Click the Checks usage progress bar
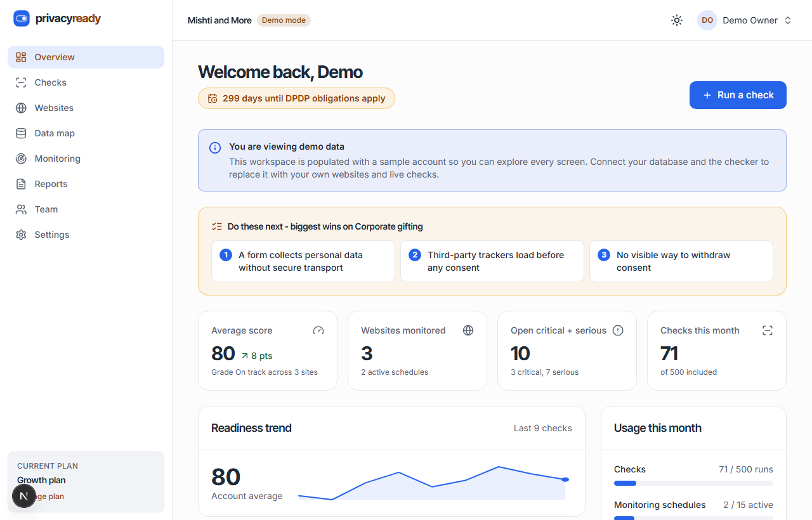The height and width of the screenshot is (520, 812). [693, 483]
